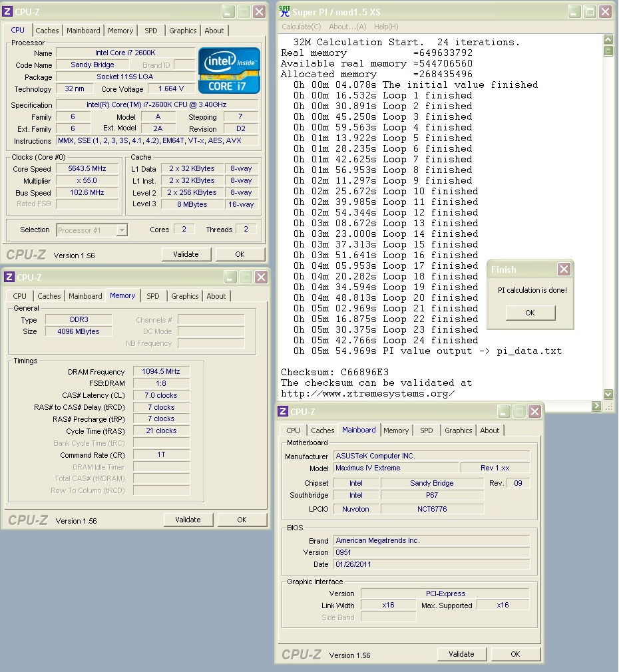Confirm PI calculation is done with OK
Image resolution: width=619 pixels, height=672 pixels.
point(530,313)
